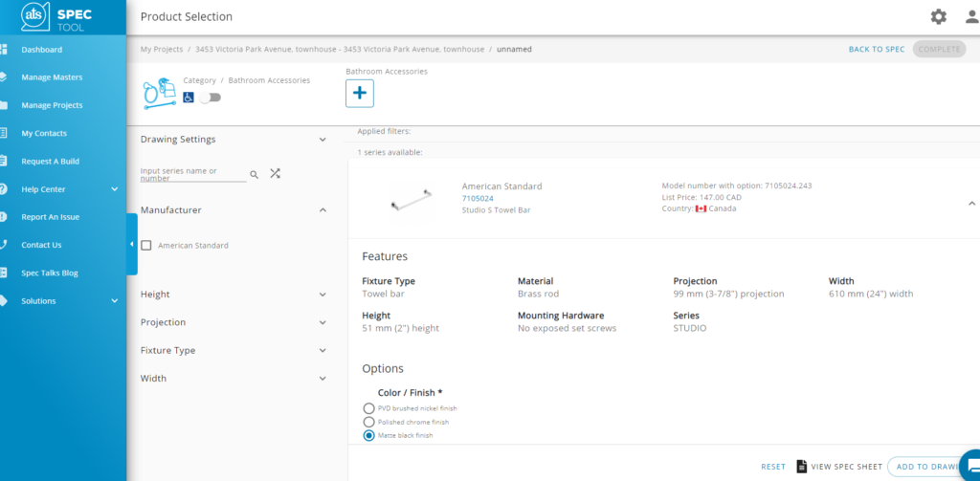Open model link 7105024
The image size is (980, 481).
[478, 198]
